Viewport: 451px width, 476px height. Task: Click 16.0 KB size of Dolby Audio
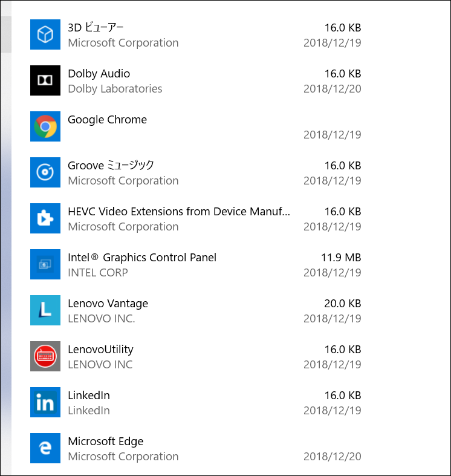(343, 74)
